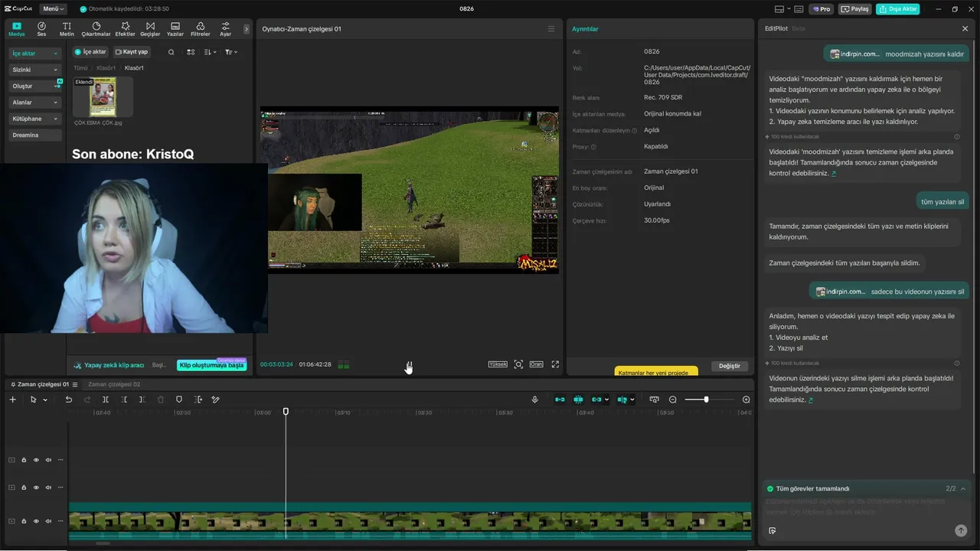This screenshot has width=980, height=551.
Task: Add a marker with the shield icon
Action: click(179, 399)
